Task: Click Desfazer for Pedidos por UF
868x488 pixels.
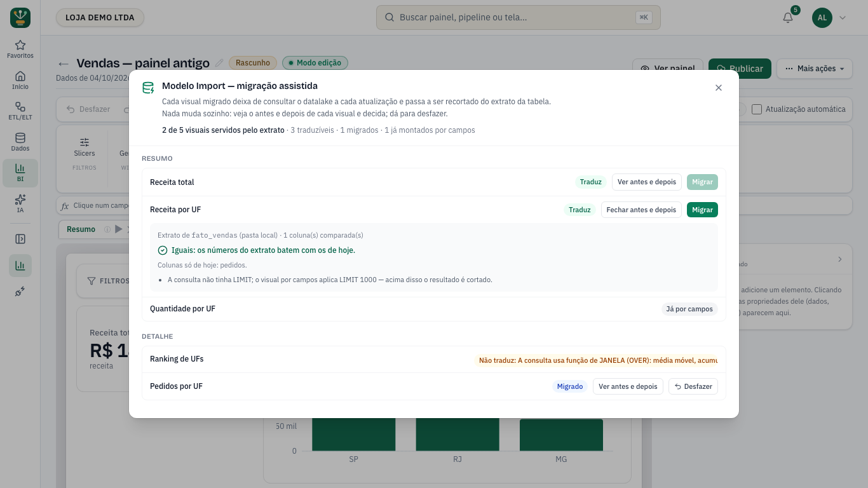Action: tap(693, 386)
